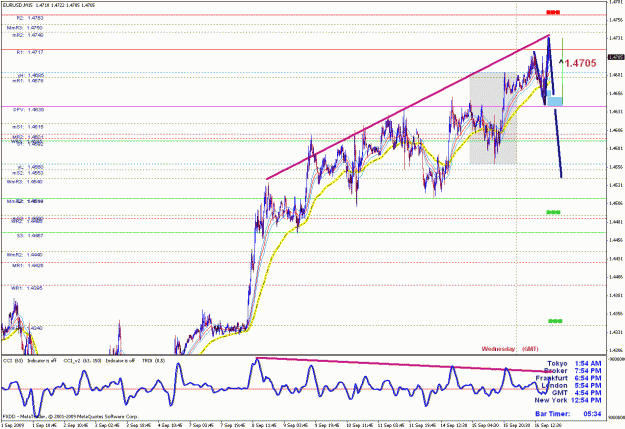625x429 pixels.
Task: Select the magenta ascending trendline on price
Action: [407, 108]
